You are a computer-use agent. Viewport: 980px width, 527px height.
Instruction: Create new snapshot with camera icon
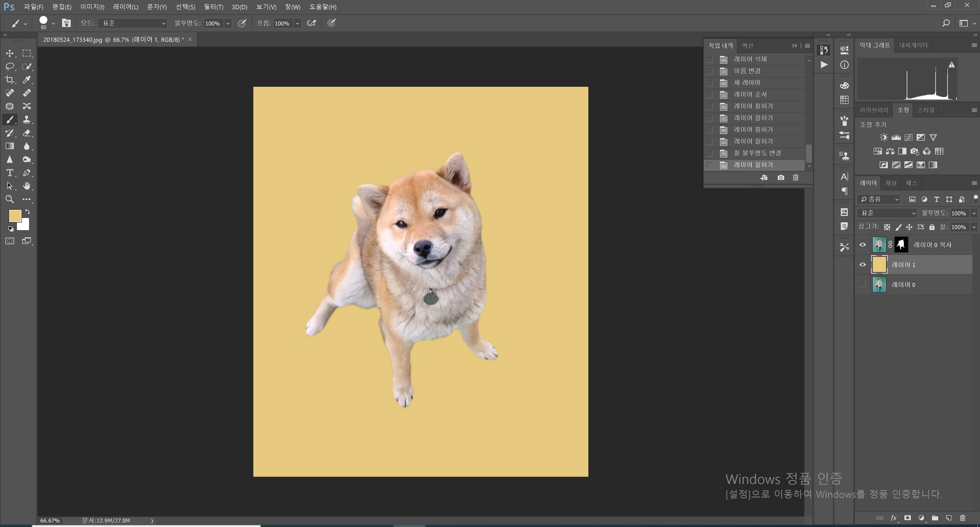tap(781, 178)
